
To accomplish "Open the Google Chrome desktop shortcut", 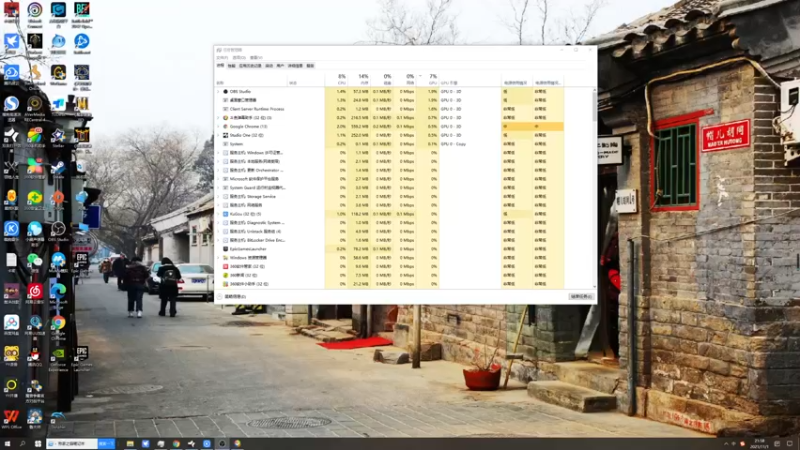I will click(x=58, y=327).
